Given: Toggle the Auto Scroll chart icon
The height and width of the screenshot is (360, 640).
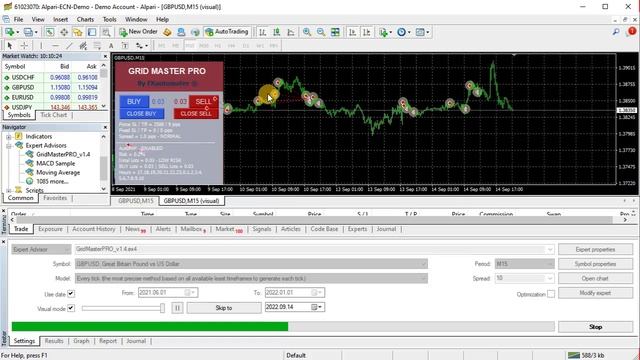Looking at the screenshot, I should point(352,32).
